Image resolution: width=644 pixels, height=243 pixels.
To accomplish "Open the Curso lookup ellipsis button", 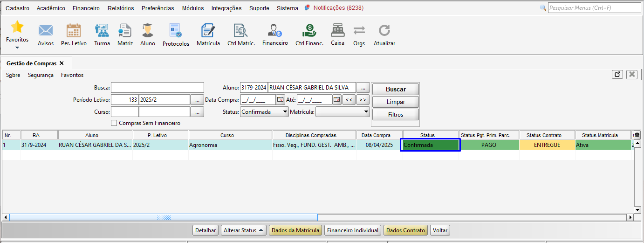I will (198, 112).
